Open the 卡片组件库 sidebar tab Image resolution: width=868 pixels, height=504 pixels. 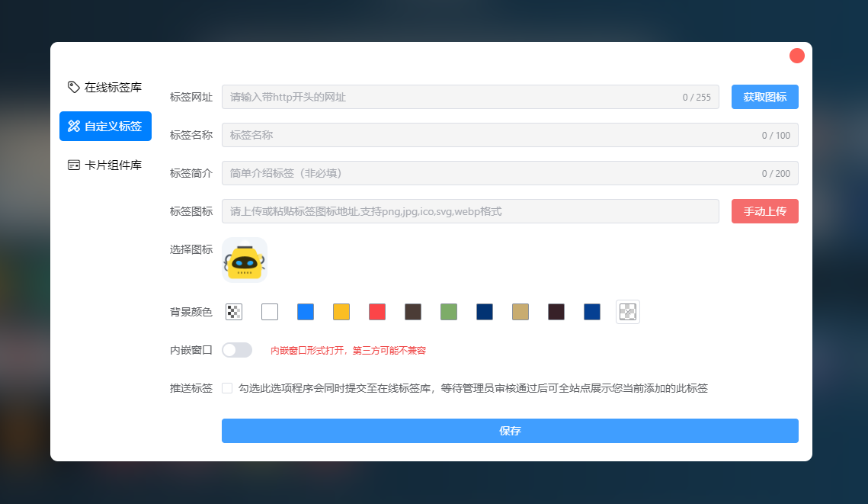[105, 165]
